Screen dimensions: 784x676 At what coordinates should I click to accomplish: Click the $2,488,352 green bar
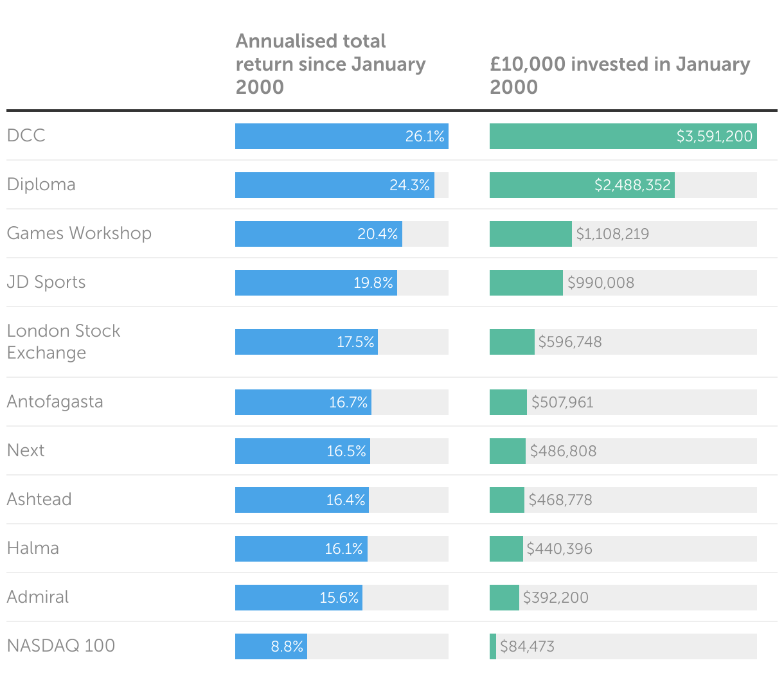click(x=582, y=185)
